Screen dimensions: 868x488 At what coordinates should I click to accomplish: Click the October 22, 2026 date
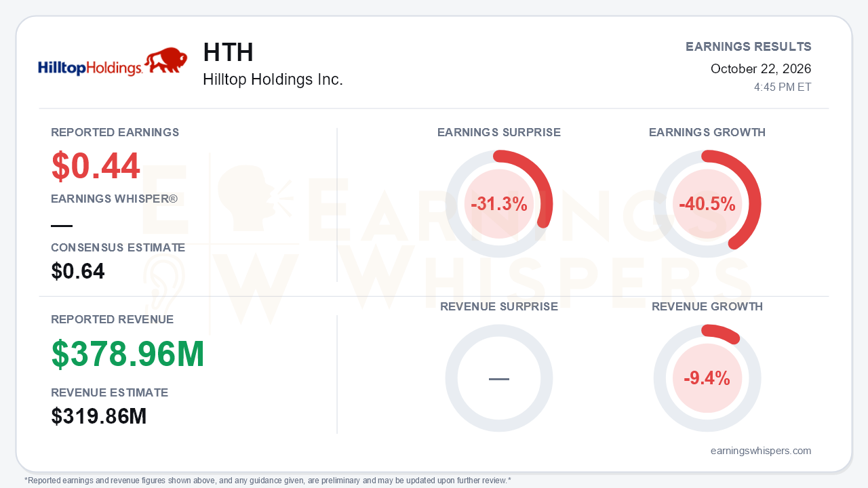[760, 68]
